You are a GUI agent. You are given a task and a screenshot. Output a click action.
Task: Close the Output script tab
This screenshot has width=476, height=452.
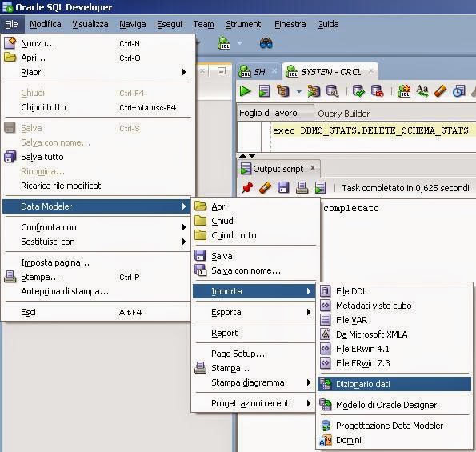click(313, 168)
